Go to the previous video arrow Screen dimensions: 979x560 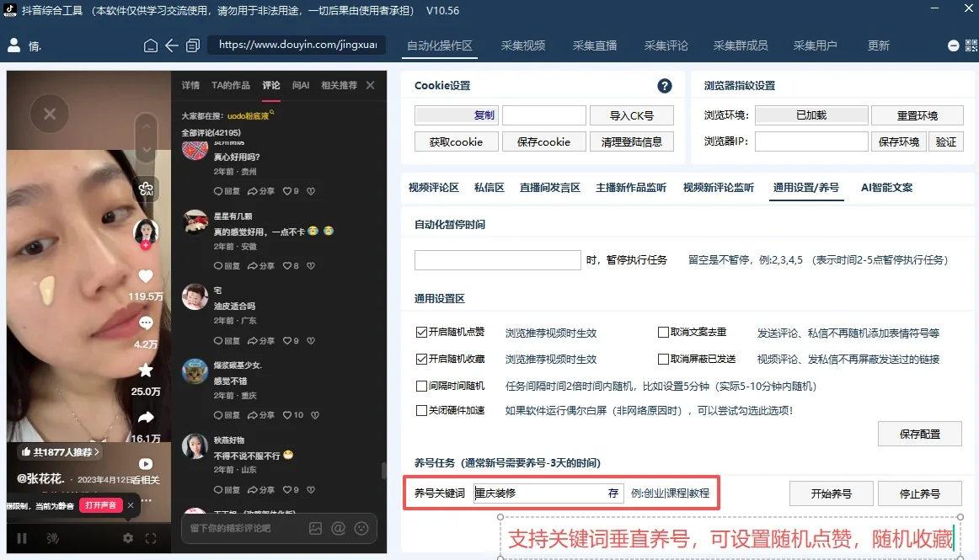pyautogui.click(x=146, y=126)
